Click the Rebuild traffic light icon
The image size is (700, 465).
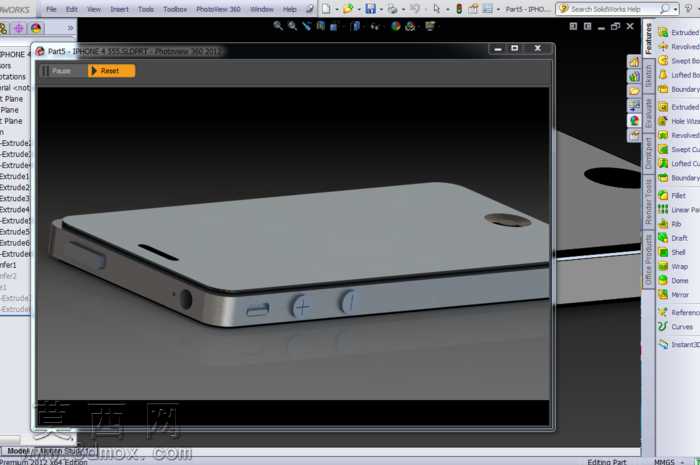(459, 8)
